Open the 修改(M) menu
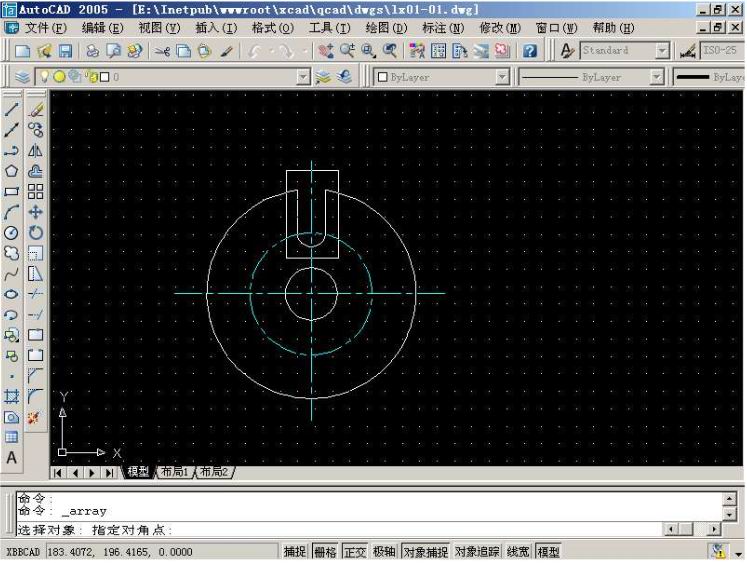 tap(500, 28)
